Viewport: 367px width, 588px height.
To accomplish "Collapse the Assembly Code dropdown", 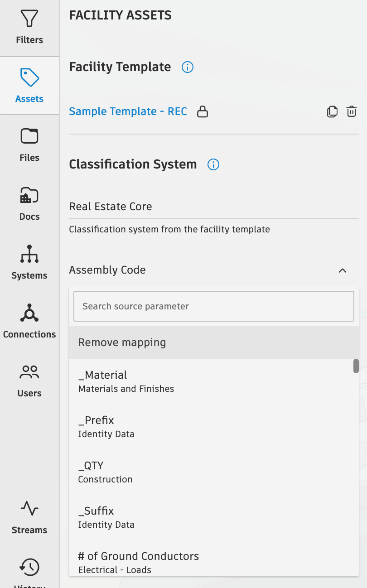I will pyautogui.click(x=343, y=270).
